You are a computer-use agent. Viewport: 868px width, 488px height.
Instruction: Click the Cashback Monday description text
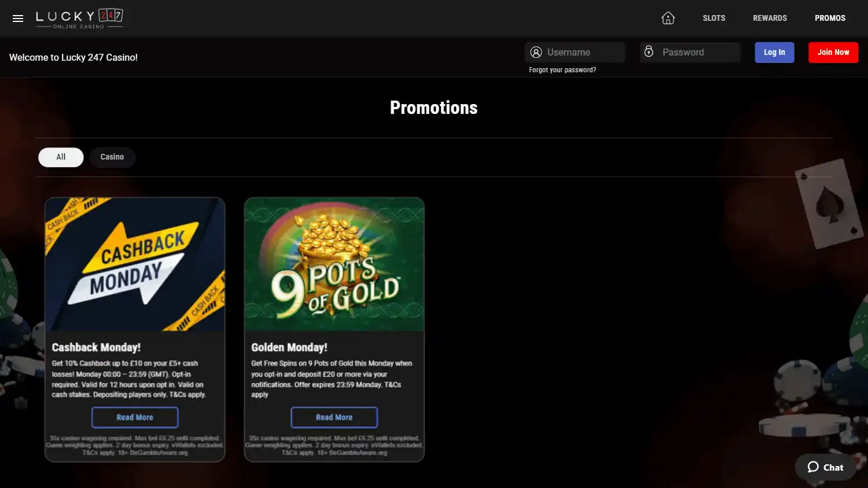(129, 379)
